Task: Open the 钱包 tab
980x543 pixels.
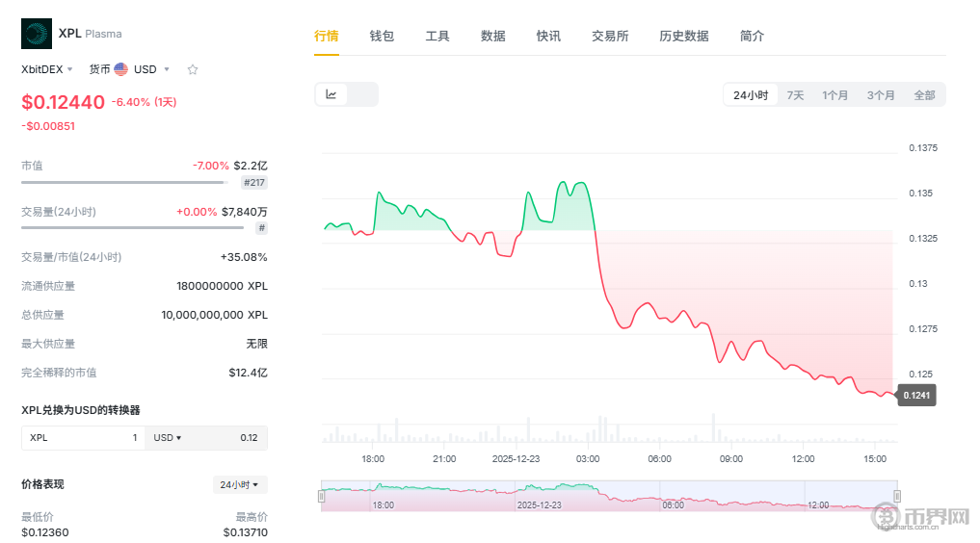Action: (382, 36)
